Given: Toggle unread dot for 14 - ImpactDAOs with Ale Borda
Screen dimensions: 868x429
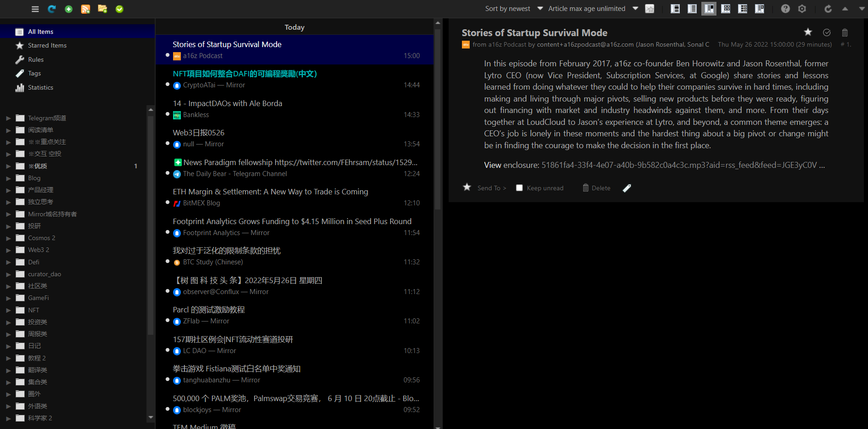Looking at the screenshot, I should coord(168,114).
